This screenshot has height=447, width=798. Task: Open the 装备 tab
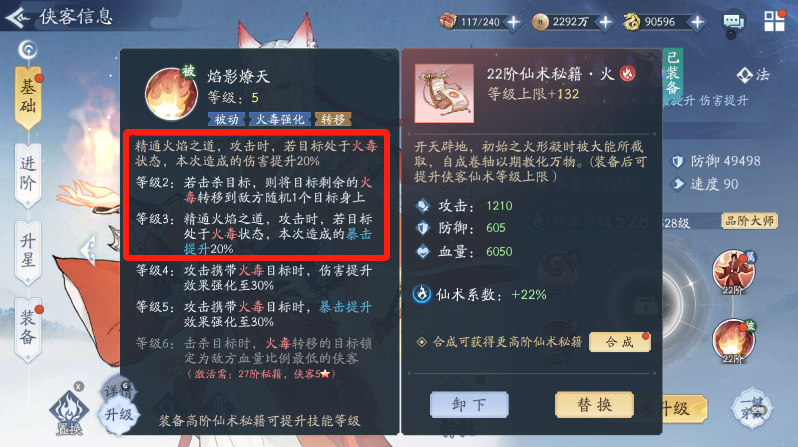pos(28,329)
